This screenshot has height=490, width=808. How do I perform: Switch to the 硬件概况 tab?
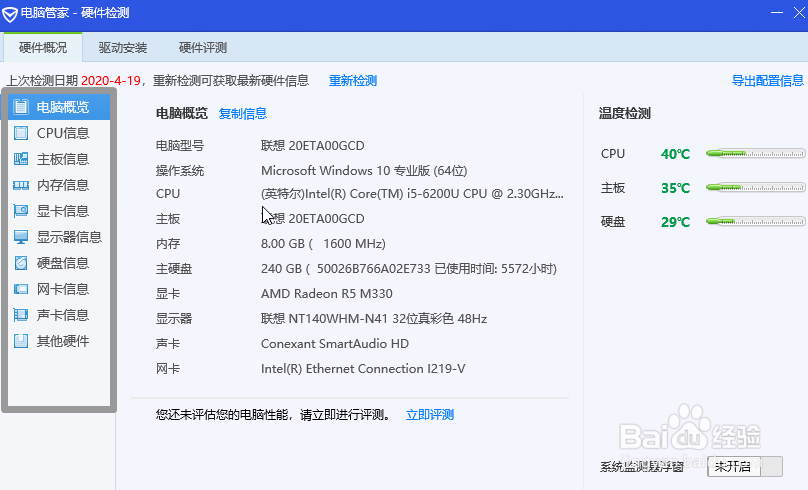tap(43, 47)
